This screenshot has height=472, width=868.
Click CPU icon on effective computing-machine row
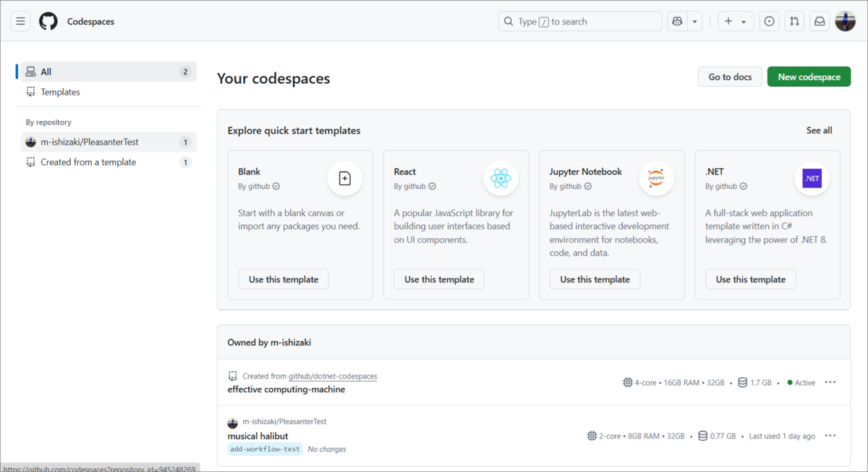[627, 382]
